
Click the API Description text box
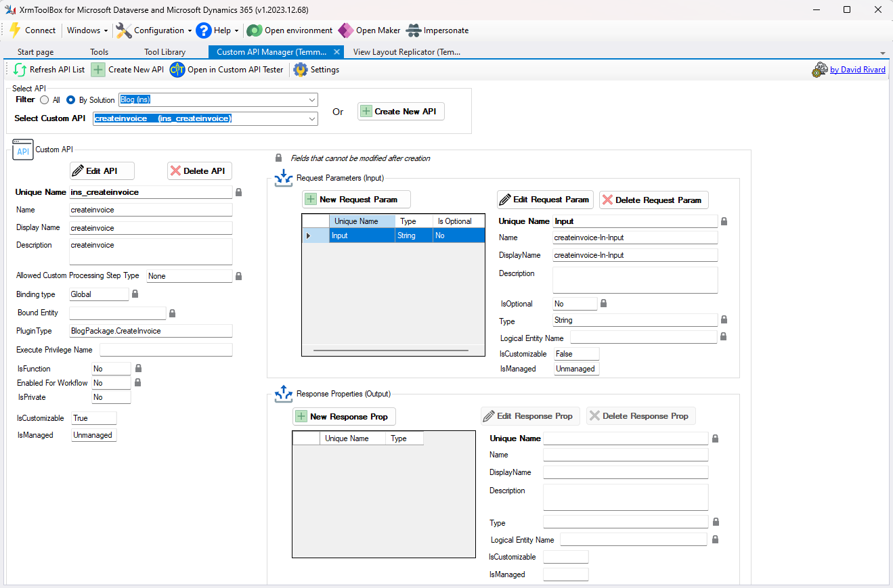point(150,251)
